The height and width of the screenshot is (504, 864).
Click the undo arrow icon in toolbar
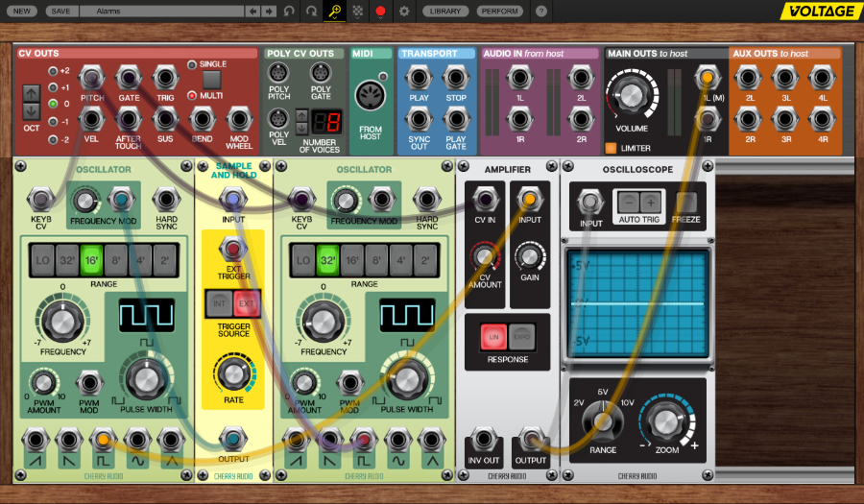(x=290, y=12)
